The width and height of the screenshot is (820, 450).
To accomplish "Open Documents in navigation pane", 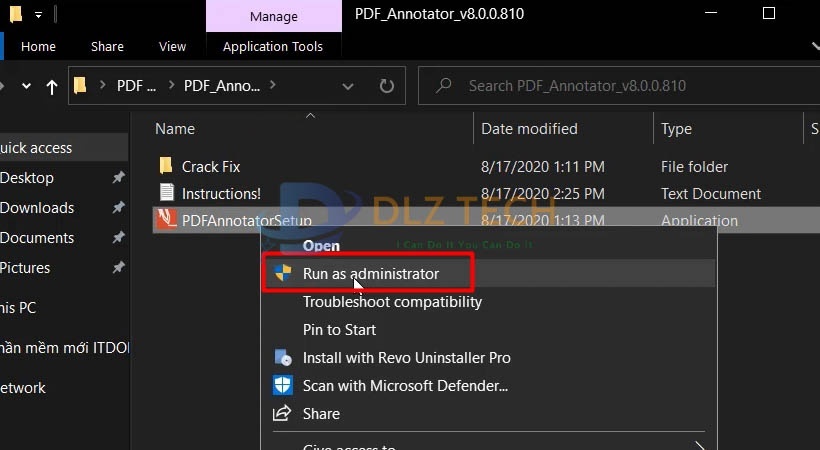I will 37,238.
